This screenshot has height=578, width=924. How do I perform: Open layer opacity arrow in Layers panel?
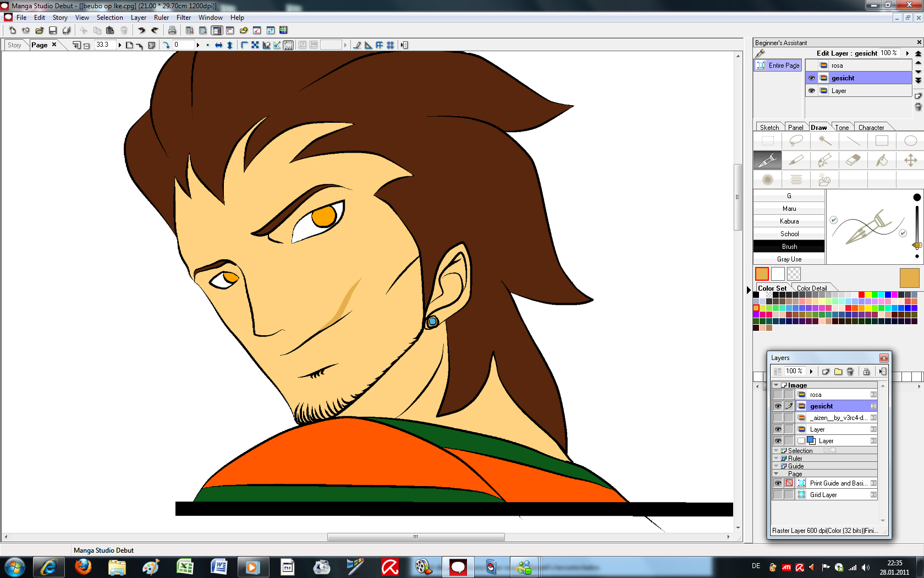811,372
